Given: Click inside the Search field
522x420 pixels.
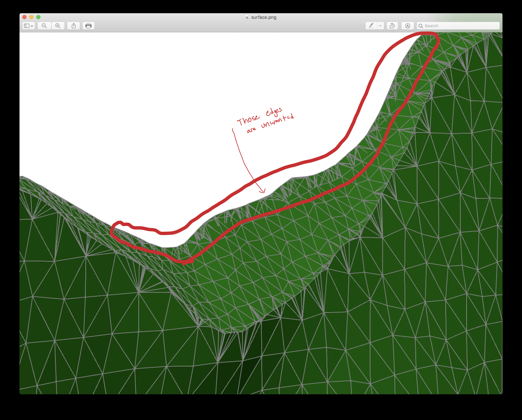Looking at the screenshot, I should tap(455, 26).
